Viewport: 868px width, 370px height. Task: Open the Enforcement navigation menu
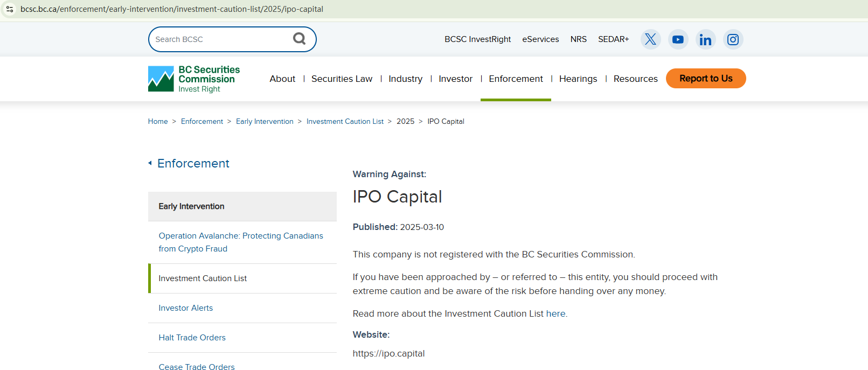click(516, 79)
